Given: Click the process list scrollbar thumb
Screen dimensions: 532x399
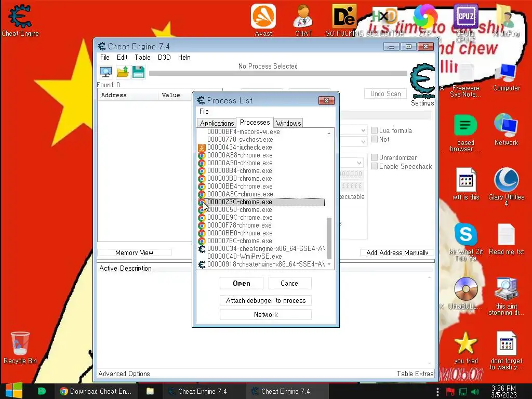Looking at the screenshot, I should [329, 238].
